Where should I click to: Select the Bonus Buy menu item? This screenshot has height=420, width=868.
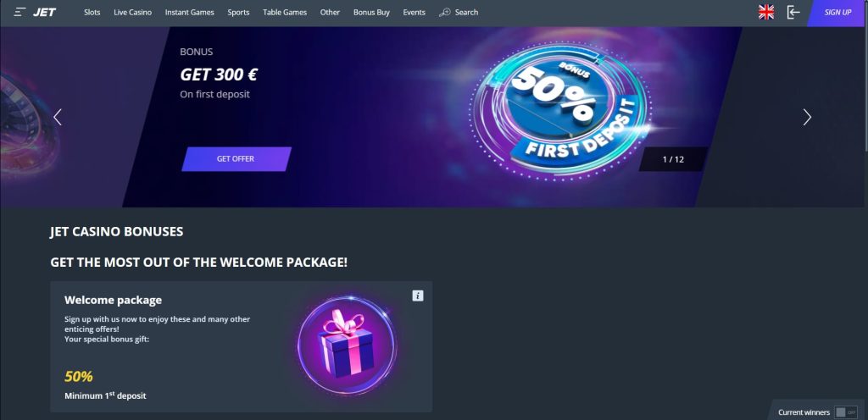(371, 12)
